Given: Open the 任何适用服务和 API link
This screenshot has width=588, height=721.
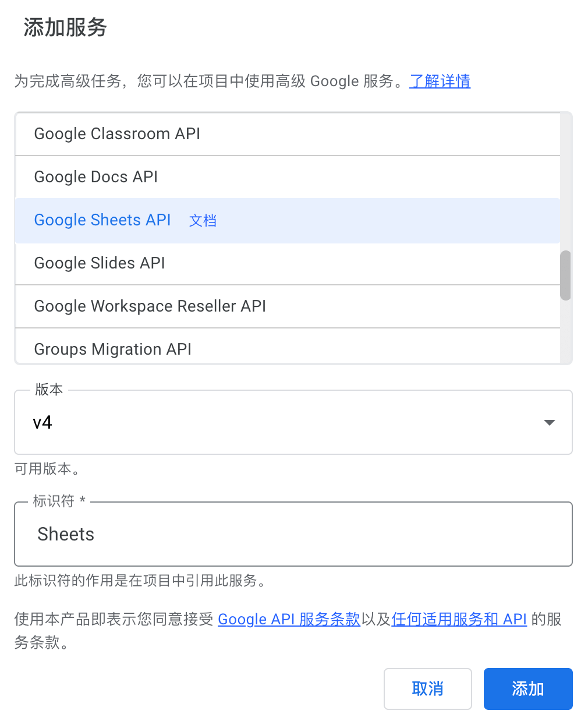Looking at the screenshot, I should 459,619.
